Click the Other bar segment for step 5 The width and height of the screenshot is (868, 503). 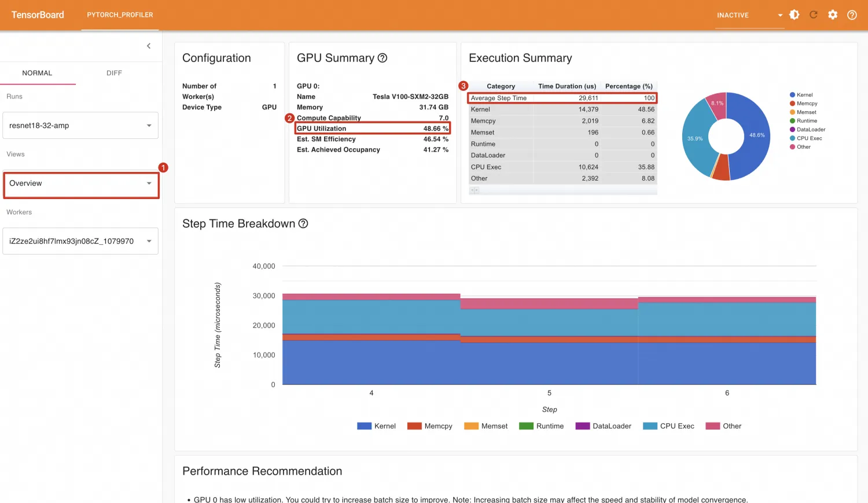point(549,304)
